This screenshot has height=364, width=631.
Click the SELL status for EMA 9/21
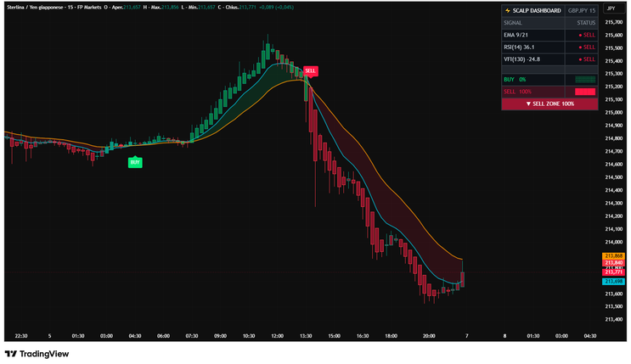pyautogui.click(x=587, y=35)
